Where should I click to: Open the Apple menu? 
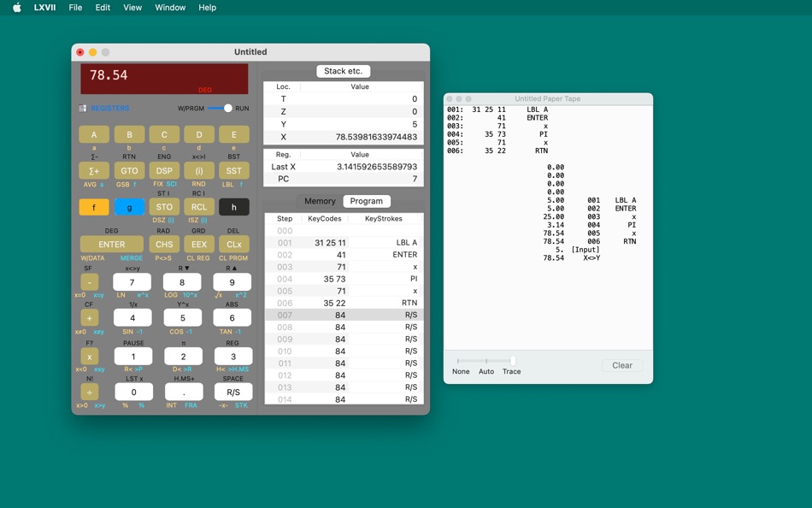pyautogui.click(x=16, y=7)
